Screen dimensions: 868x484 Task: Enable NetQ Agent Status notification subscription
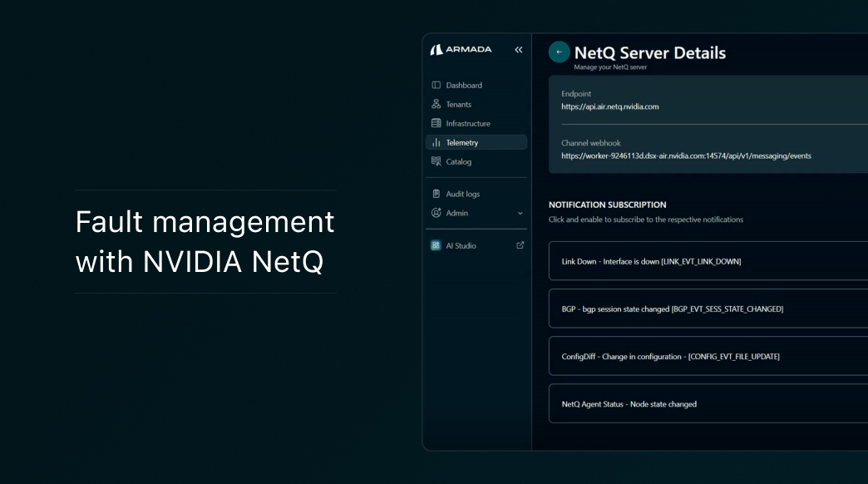(x=708, y=403)
